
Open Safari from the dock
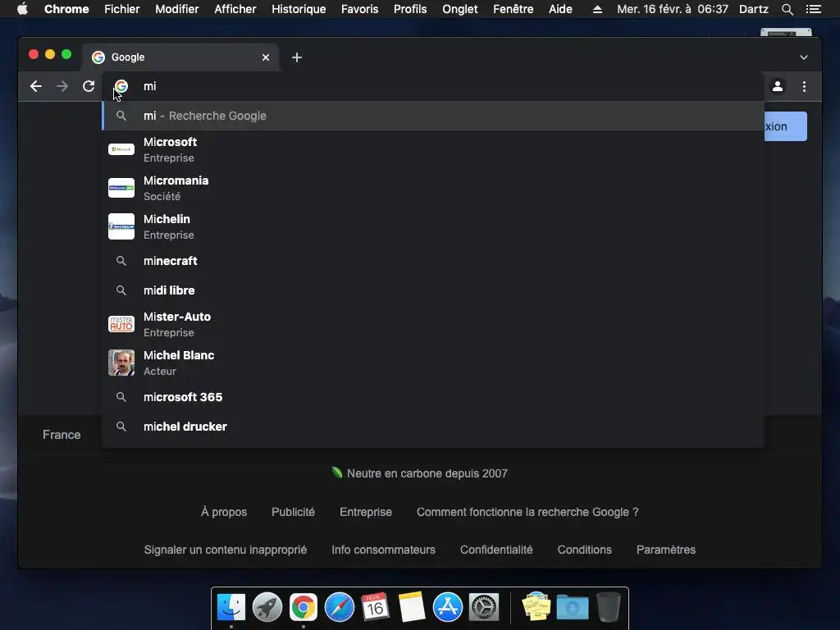coord(340,607)
